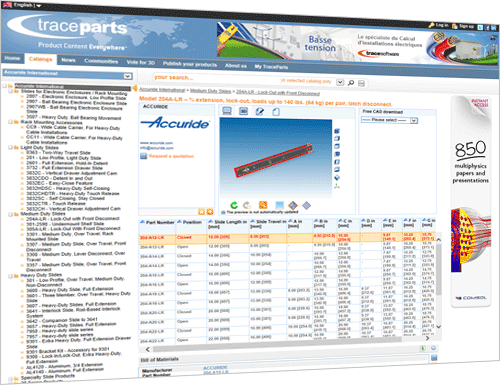
Task: Click the pencil sketch view icon
Action: [260, 111]
